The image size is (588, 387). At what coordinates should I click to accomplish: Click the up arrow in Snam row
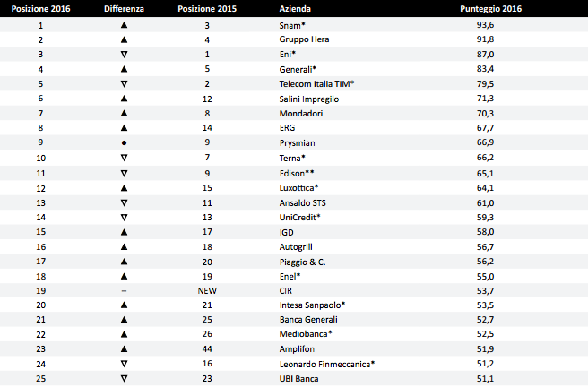pos(124,25)
